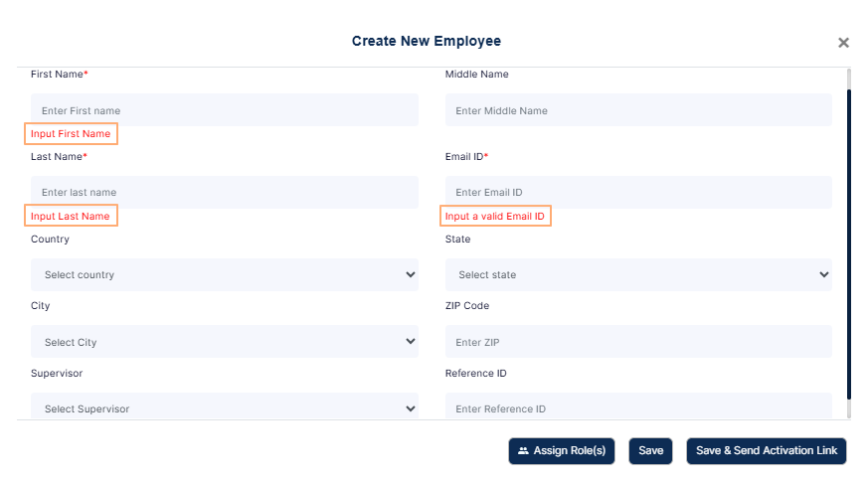Focus the Enter ZIP input

(x=637, y=342)
